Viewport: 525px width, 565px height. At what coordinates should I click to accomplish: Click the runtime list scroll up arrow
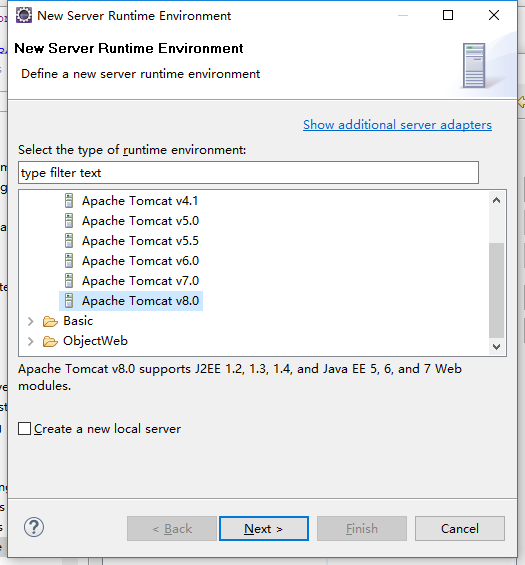pyautogui.click(x=497, y=200)
